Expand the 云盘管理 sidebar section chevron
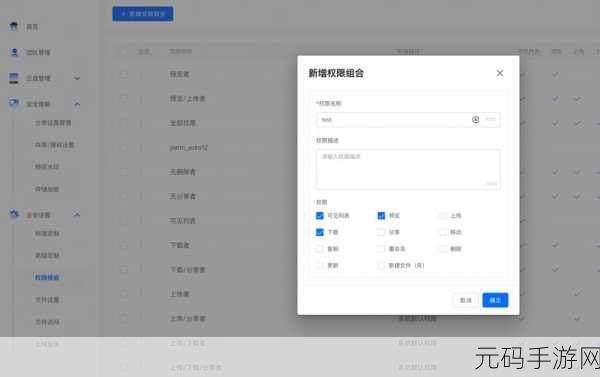The height and width of the screenshot is (377, 600). coord(77,78)
